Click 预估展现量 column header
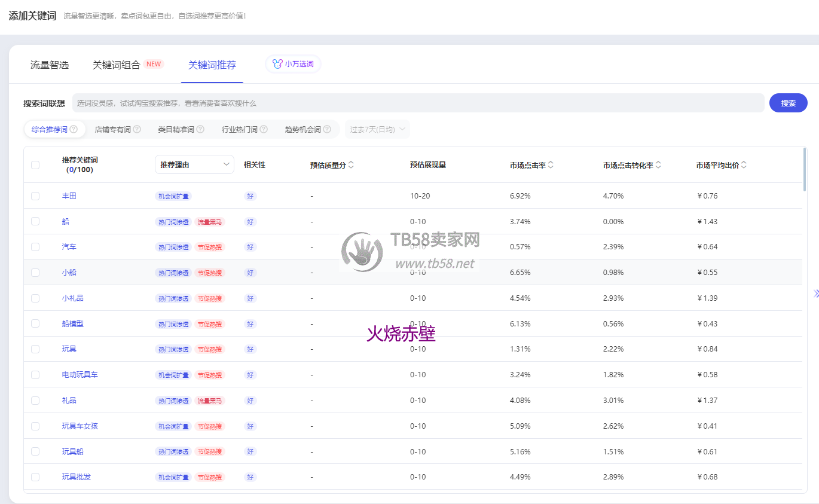Screen dimensions: 819x504 [x=428, y=165]
